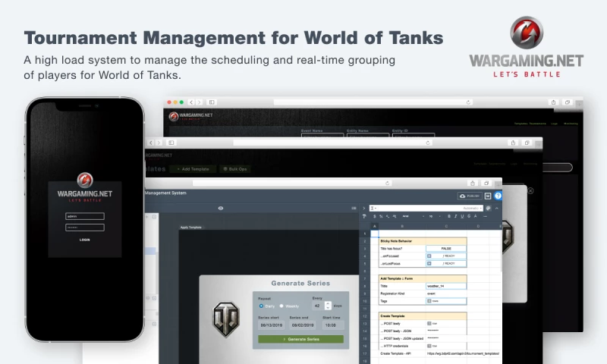This screenshot has height=364, width=607.
Task: Click the Apply Template tab label
Action: tap(191, 227)
